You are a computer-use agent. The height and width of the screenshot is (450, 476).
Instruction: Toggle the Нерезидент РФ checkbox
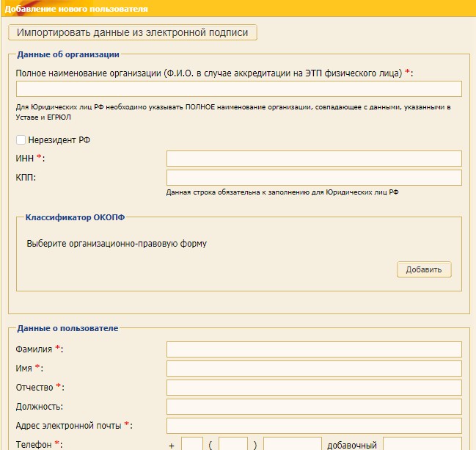[21, 140]
